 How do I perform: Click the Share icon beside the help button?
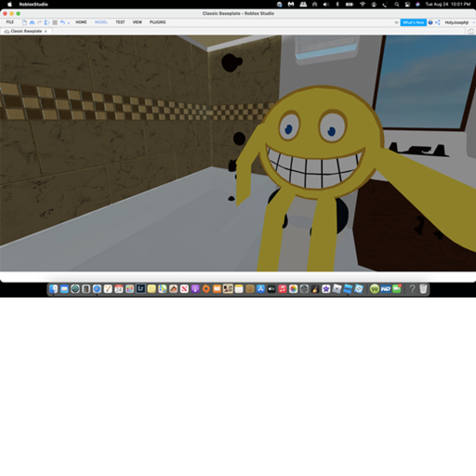[438, 22]
